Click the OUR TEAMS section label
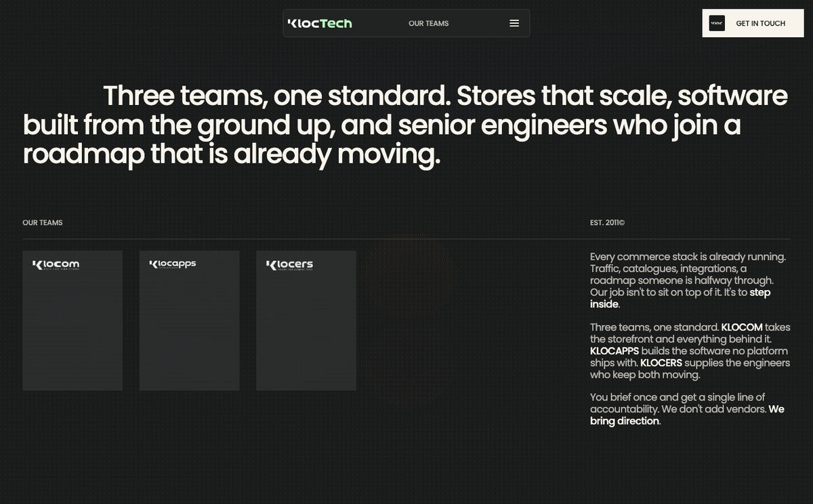This screenshot has width=813, height=504. 43,223
